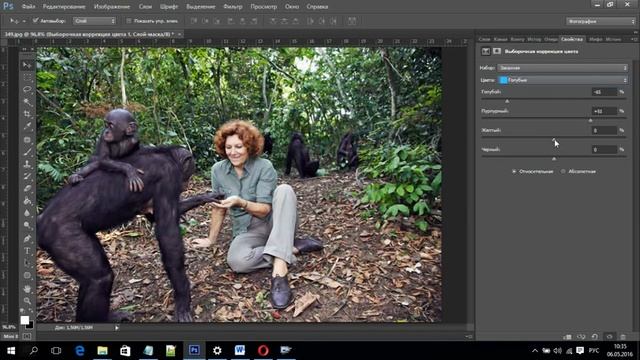The height and width of the screenshot is (360, 640).
Task: Select the Eraser tool
Action: click(x=27, y=188)
